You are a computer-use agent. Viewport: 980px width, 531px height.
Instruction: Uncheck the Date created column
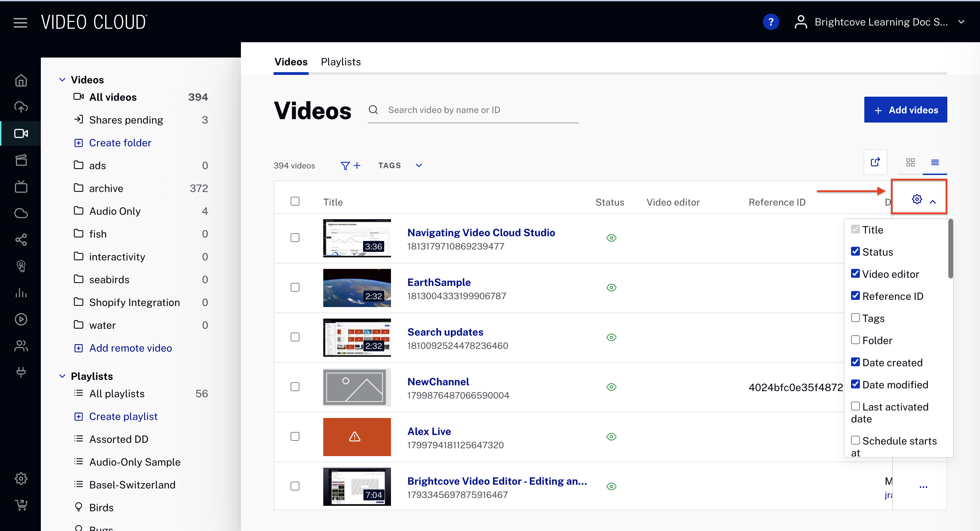click(855, 362)
